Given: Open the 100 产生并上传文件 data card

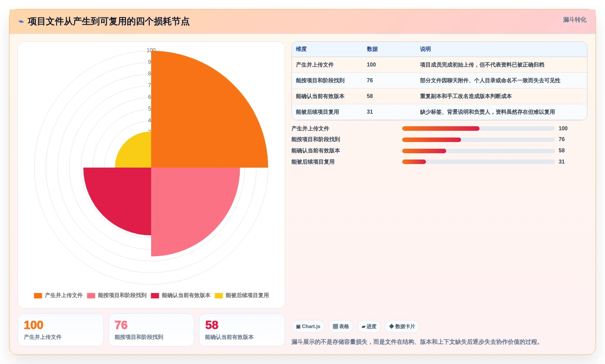Looking at the screenshot, I should click(x=61, y=330).
